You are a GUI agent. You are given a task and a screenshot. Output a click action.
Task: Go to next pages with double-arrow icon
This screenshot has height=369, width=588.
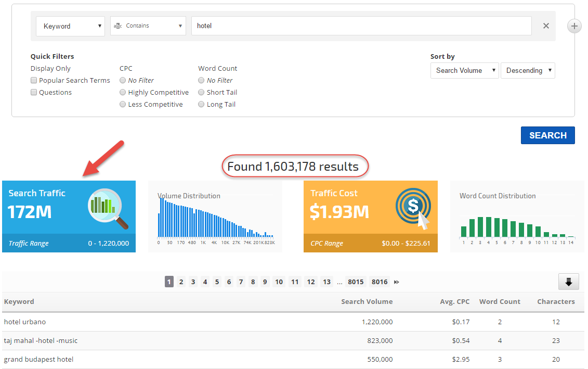coord(396,282)
